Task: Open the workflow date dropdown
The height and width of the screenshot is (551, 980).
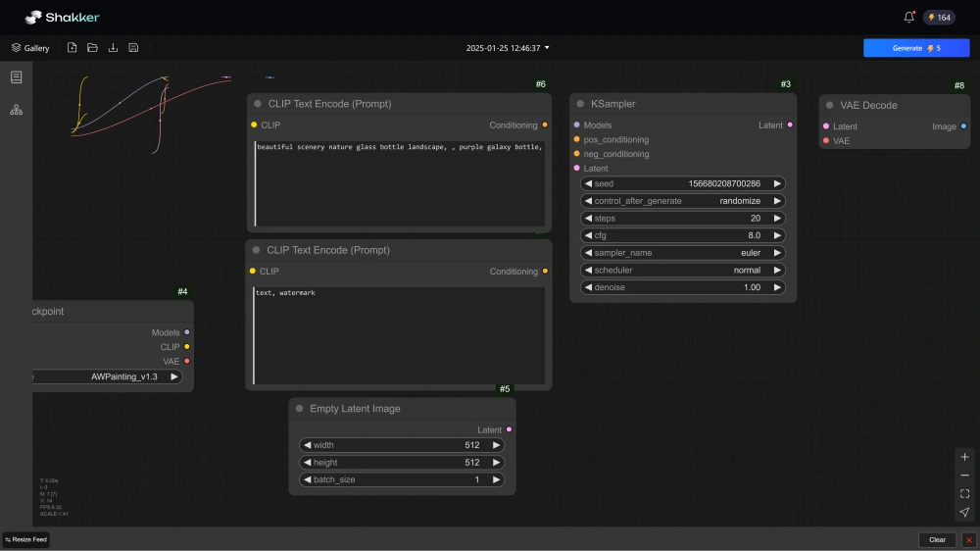Action: [508, 48]
